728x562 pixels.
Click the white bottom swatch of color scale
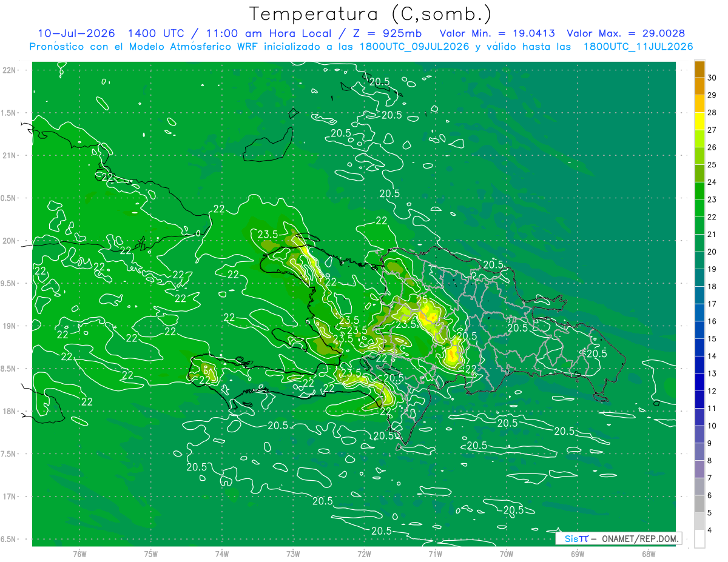point(699,539)
